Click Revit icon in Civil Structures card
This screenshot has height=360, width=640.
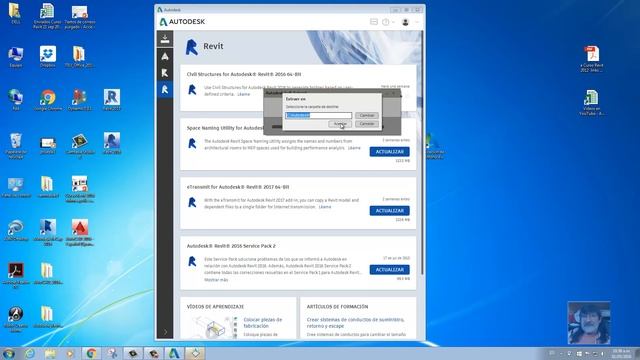[x=192, y=90]
